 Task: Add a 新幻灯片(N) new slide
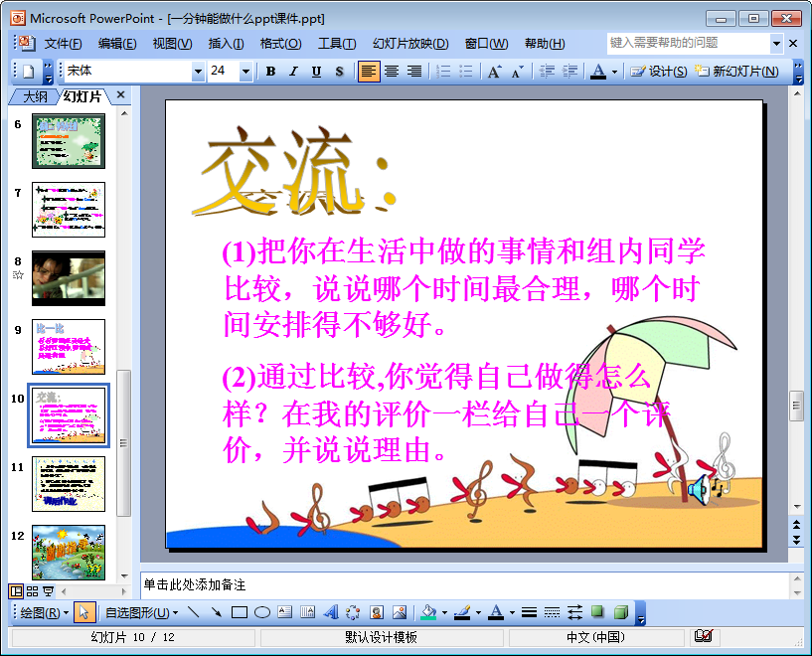736,72
